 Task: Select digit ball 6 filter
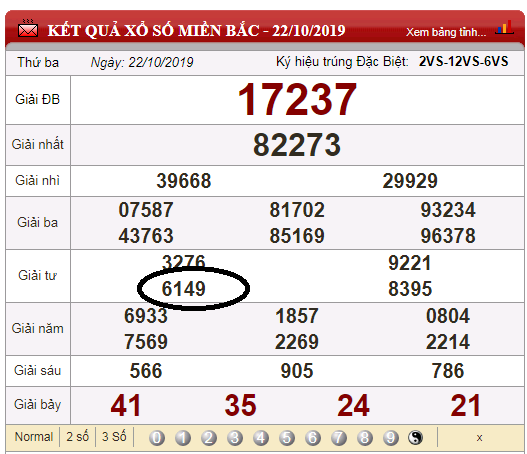[313, 438]
